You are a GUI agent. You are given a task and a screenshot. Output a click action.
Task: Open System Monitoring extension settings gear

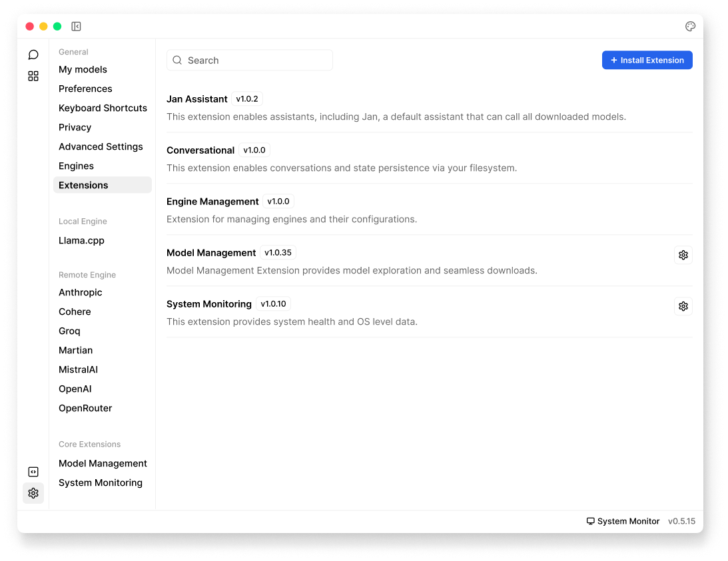683,306
